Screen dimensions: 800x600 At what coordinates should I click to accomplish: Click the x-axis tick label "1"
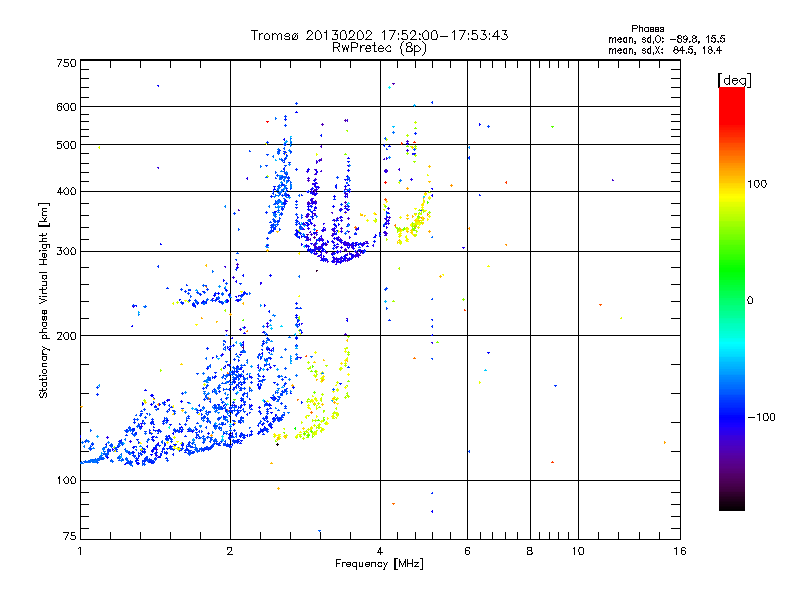pyautogui.click(x=80, y=551)
